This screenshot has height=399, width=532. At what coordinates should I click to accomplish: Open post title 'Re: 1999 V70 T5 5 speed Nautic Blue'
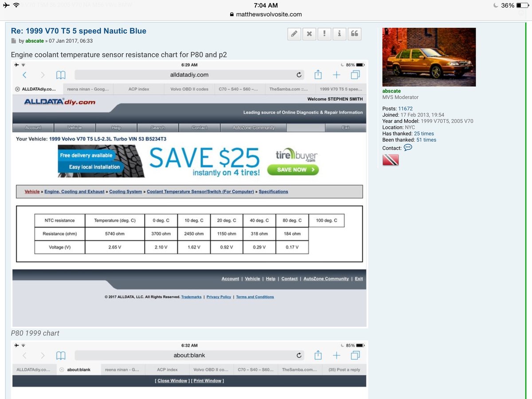(x=78, y=31)
